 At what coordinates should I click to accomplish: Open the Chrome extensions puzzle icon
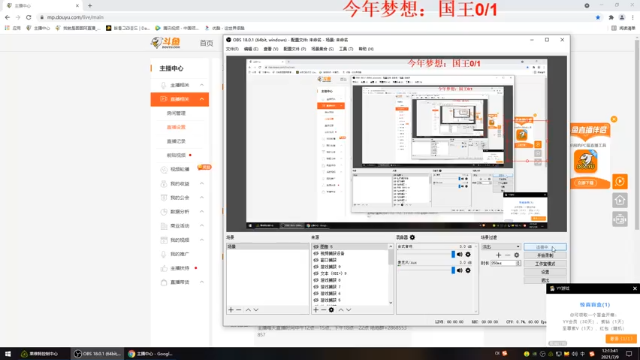coord(611,17)
